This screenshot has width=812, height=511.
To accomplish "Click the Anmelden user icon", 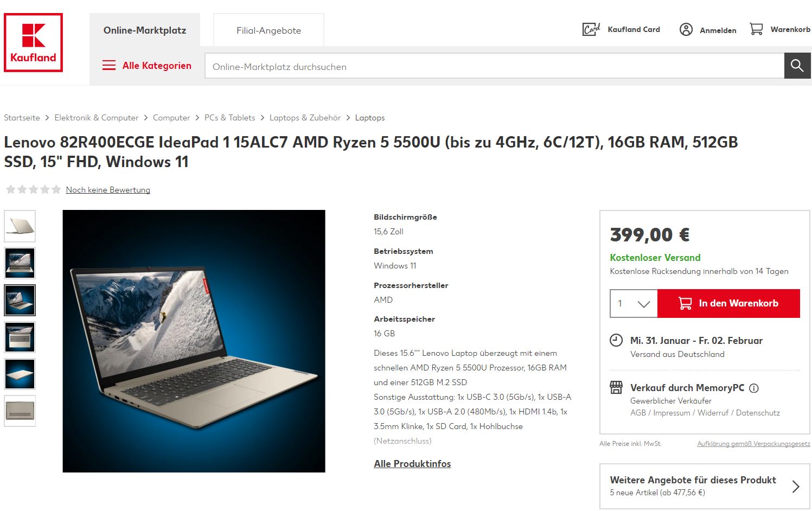I will click(x=686, y=29).
